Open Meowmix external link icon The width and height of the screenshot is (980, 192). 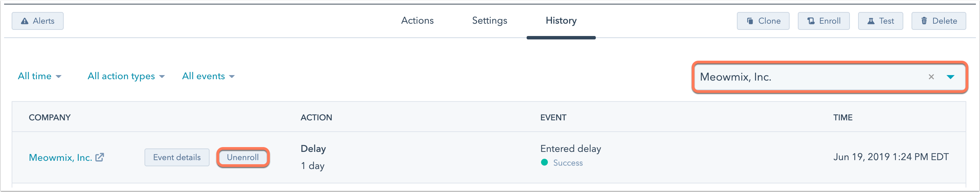tap(100, 157)
